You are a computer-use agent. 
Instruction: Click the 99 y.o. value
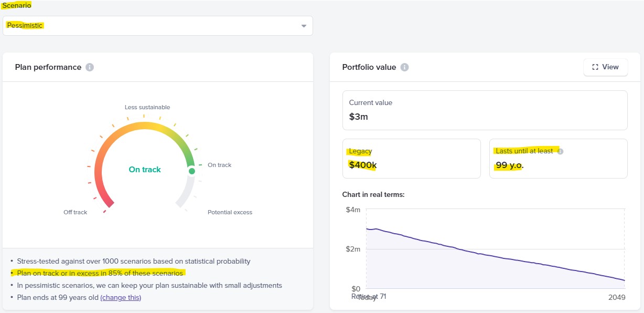point(510,165)
